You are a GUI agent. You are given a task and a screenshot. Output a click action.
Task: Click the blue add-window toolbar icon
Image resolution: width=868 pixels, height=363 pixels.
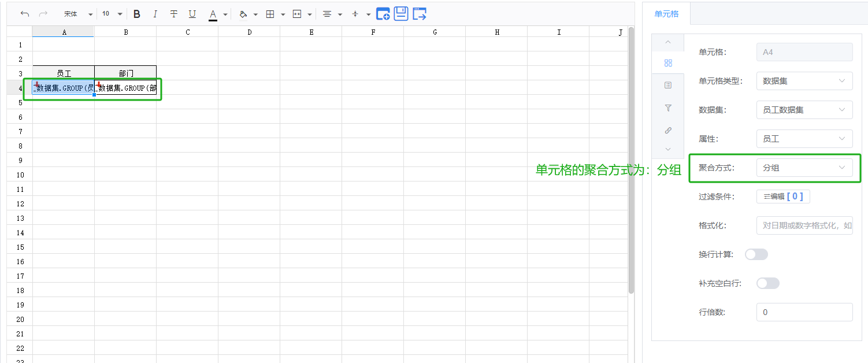pyautogui.click(x=383, y=14)
